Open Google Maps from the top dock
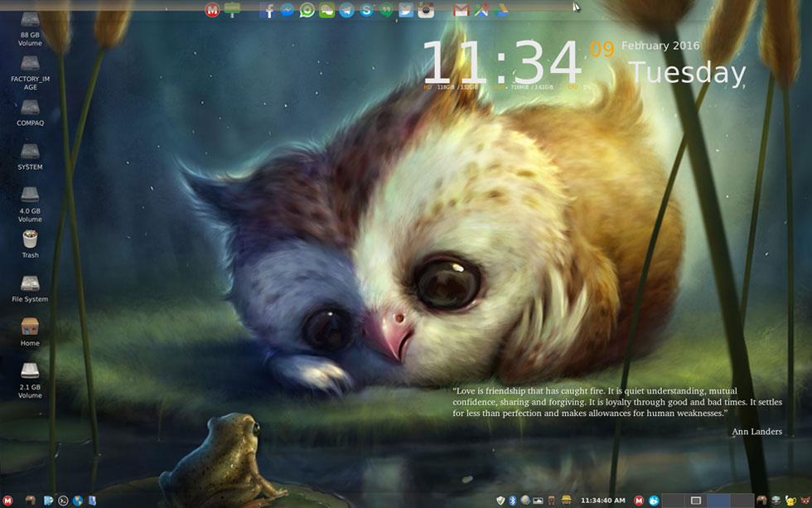The width and height of the screenshot is (812, 508). point(481,10)
